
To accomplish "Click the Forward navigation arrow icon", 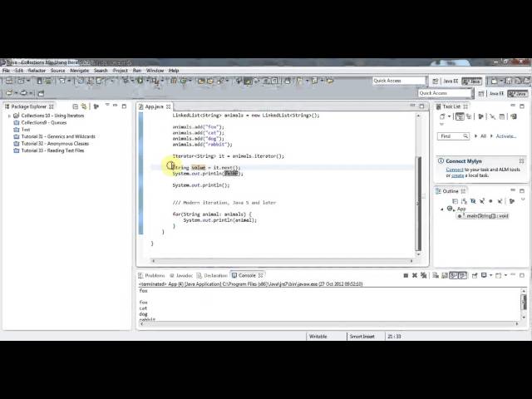I will click(24, 93).
